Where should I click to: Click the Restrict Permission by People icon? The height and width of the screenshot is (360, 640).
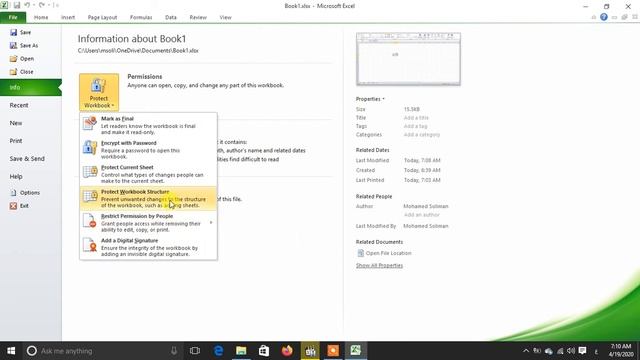click(x=90, y=221)
